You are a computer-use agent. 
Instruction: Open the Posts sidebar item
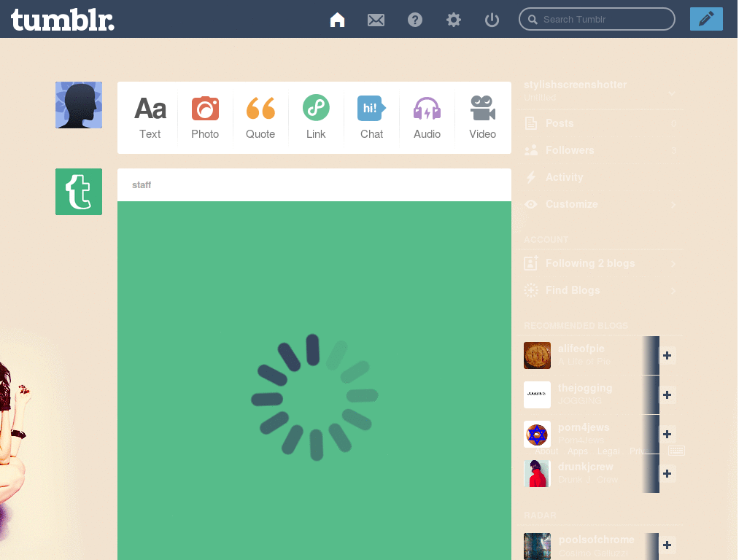pos(600,123)
